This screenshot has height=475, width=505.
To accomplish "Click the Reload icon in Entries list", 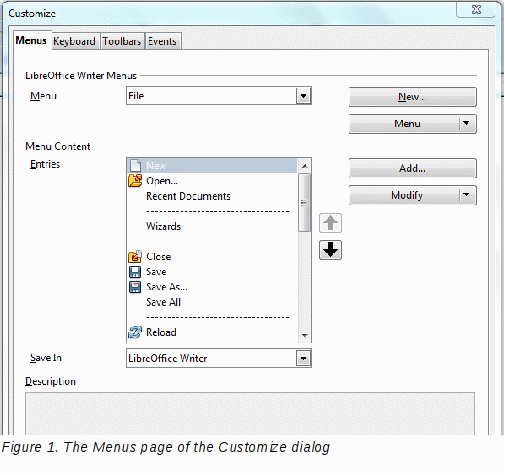I will (135, 332).
